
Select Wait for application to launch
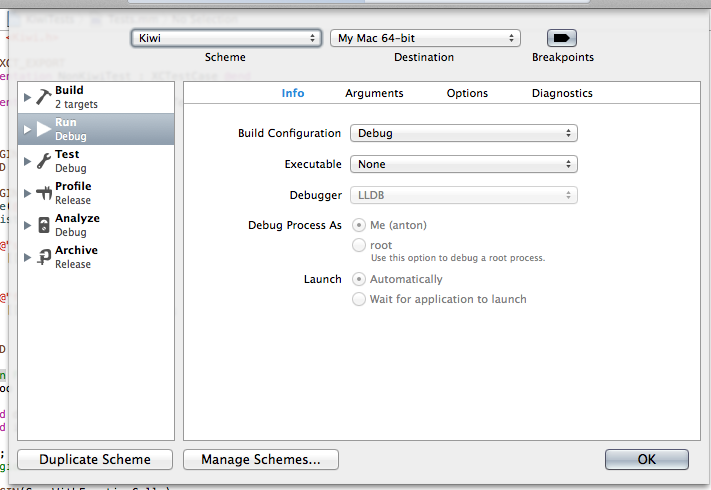point(359,299)
